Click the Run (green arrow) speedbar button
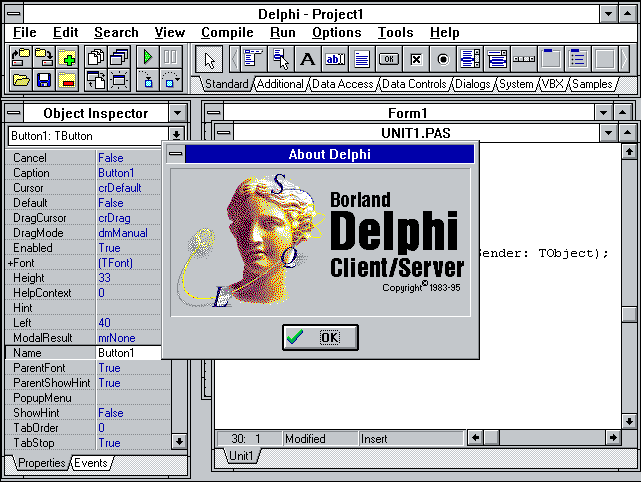641x482 pixels. pyautogui.click(x=148, y=58)
